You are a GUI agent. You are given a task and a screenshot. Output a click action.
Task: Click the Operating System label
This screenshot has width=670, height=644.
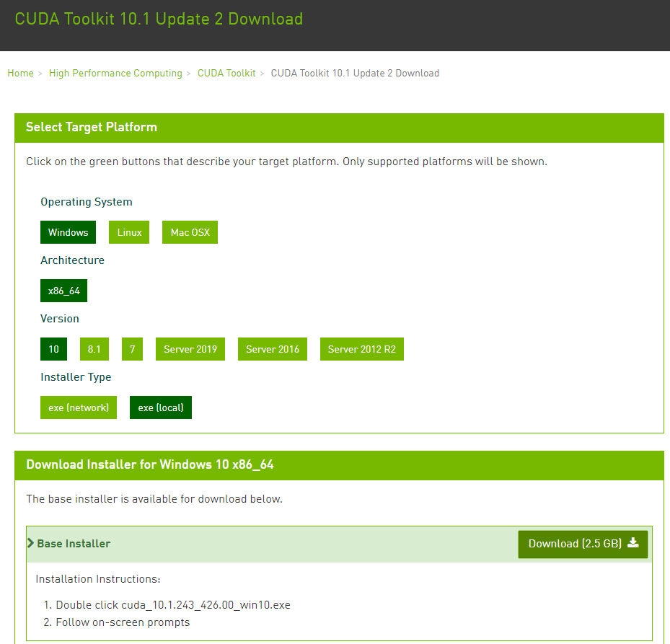[x=87, y=202]
